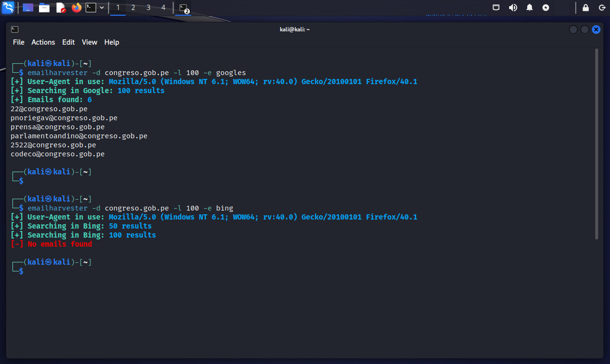
Task: Switch to workspace 2
Action: click(x=133, y=8)
